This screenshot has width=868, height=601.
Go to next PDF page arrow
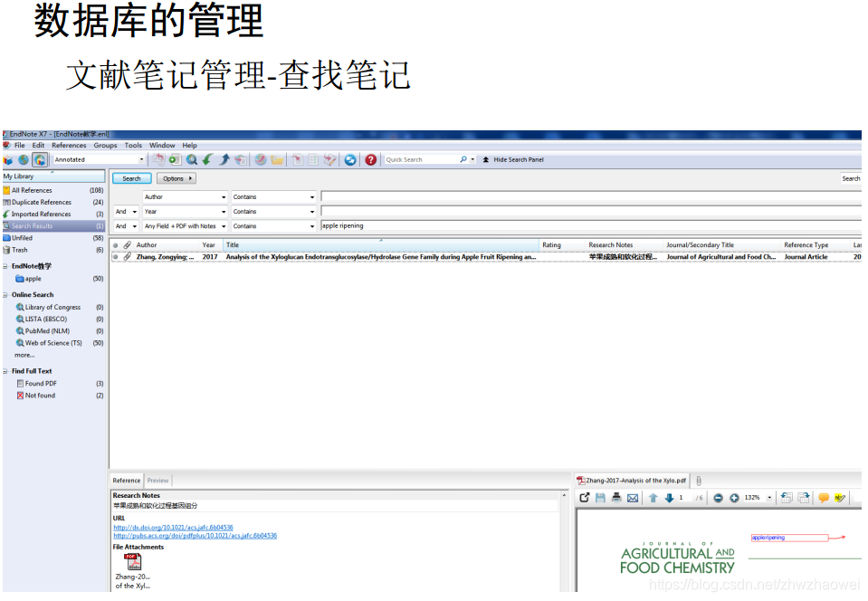coord(669,498)
